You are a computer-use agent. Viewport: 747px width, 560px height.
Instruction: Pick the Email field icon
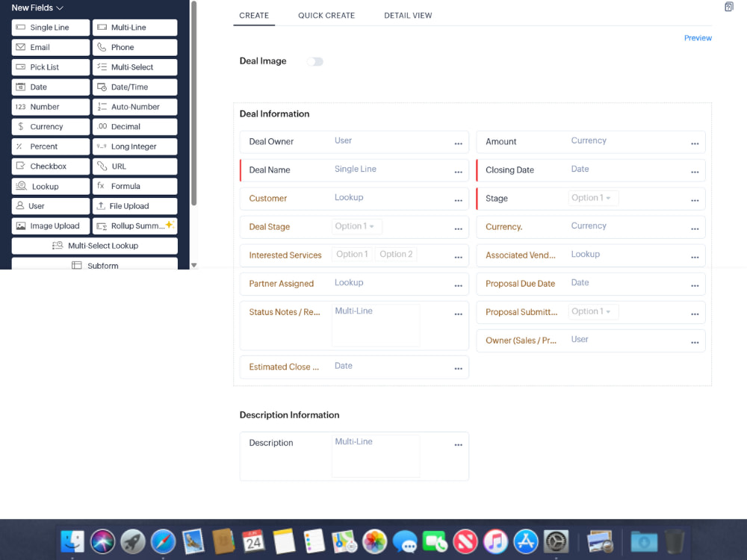[x=20, y=47]
